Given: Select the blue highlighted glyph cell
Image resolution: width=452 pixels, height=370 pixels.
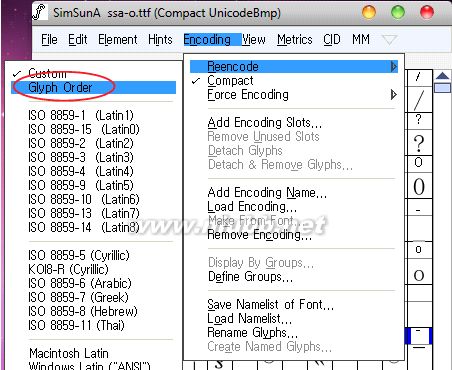Looking at the screenshot, I should (419, 336).
